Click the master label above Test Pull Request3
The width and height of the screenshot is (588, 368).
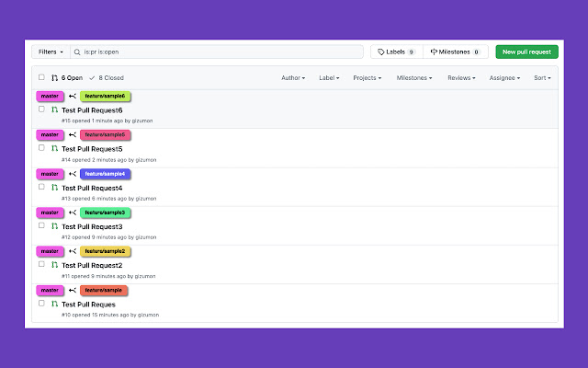(50, 213)
